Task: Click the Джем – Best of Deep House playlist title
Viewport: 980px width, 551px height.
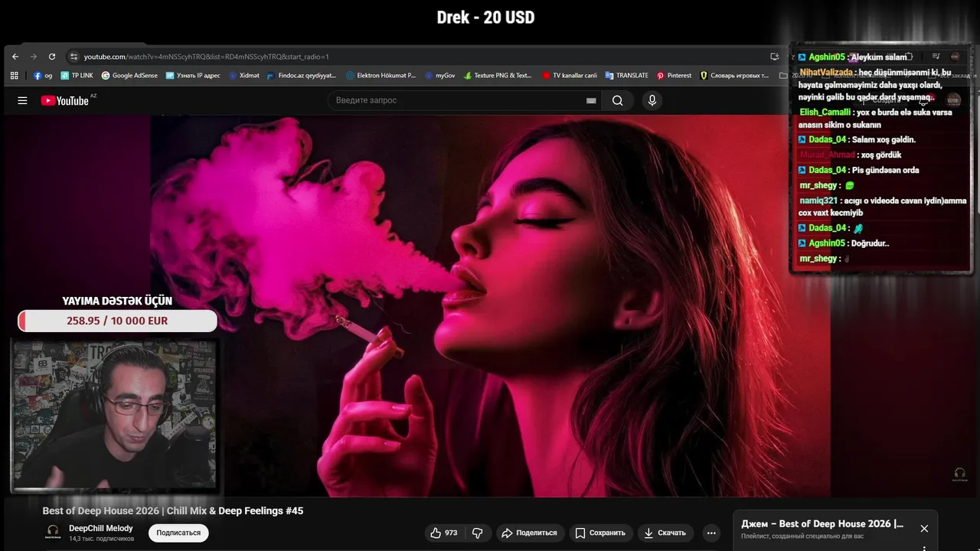Action: (x=822, y=524)
